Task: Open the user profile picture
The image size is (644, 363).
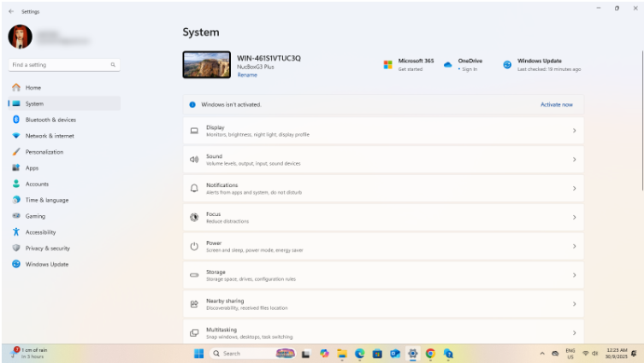Action: [x=21, y=37]
